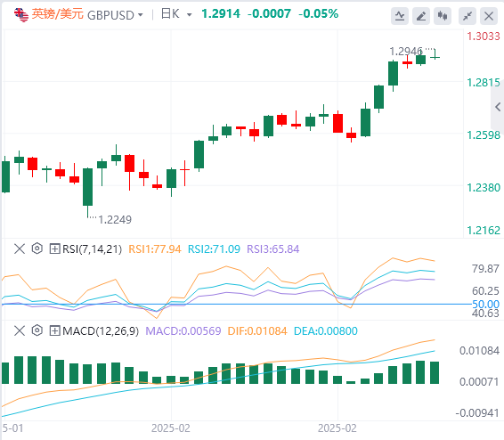Select the 1.2946 high price marker

pyautogui.click(x=406, y=52)
